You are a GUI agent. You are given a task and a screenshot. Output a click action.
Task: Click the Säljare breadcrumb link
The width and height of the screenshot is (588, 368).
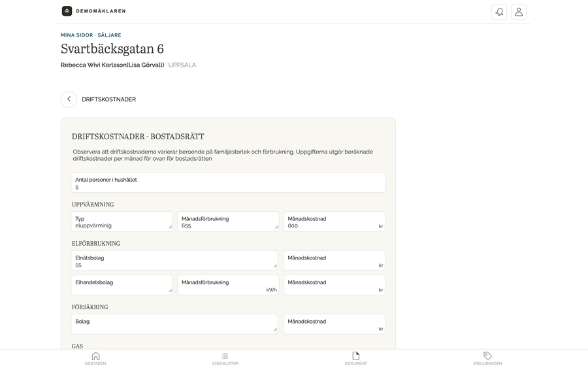[110, 35]
